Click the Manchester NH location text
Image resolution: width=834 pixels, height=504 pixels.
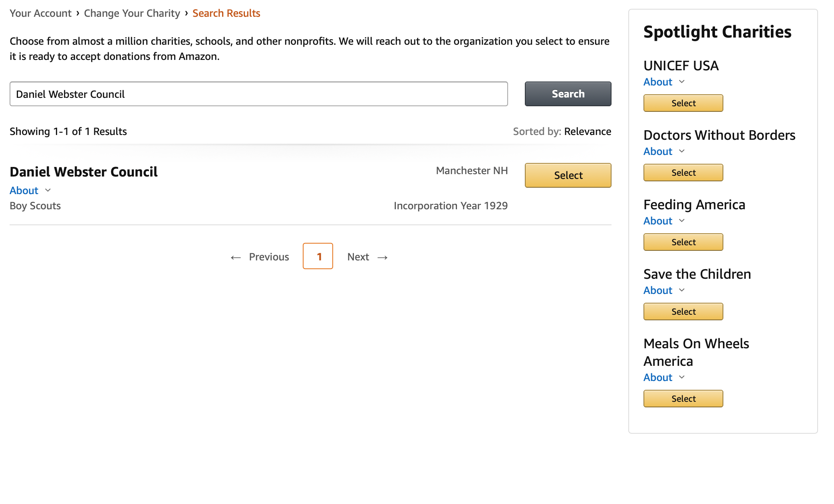[x=472, y=171]
